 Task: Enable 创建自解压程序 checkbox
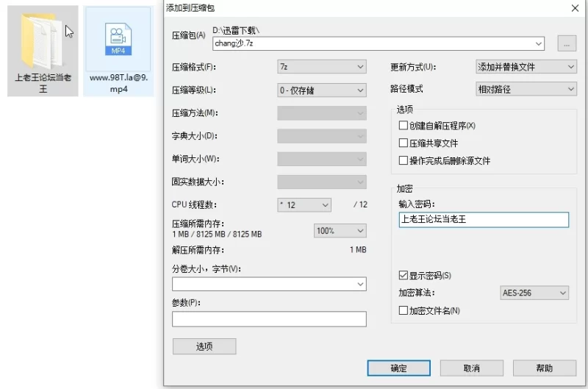[x=403, y=125]
